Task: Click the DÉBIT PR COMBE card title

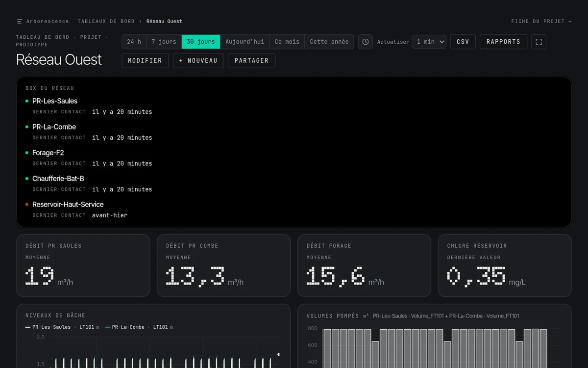Action: tap(192, 246)
